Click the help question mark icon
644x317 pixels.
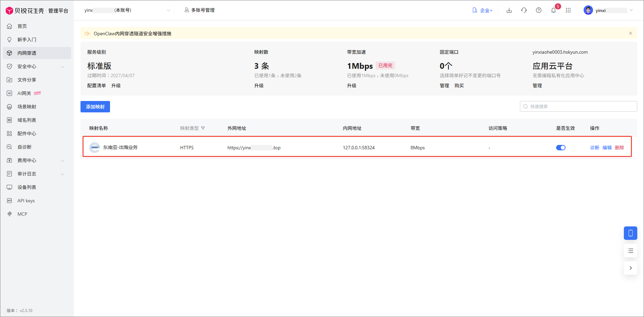point(539,10)
